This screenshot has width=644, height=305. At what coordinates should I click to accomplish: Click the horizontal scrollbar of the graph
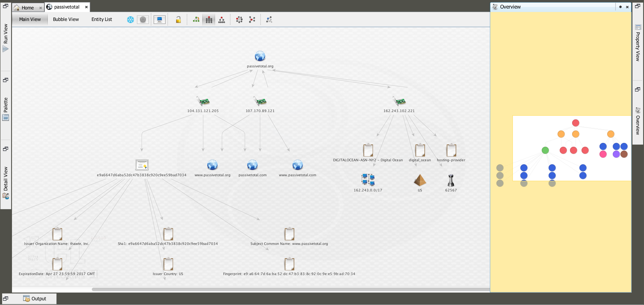pos(291,289)
